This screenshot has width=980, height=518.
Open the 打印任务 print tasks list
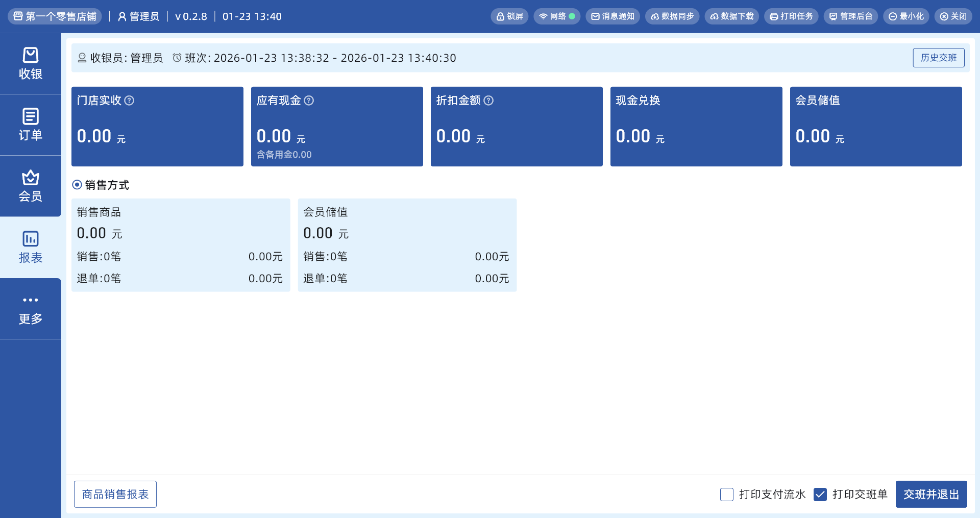click(791, 16)
